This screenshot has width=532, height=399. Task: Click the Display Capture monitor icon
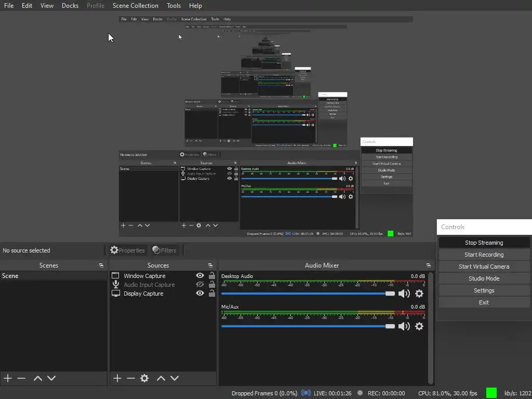(x=116, y=294)
